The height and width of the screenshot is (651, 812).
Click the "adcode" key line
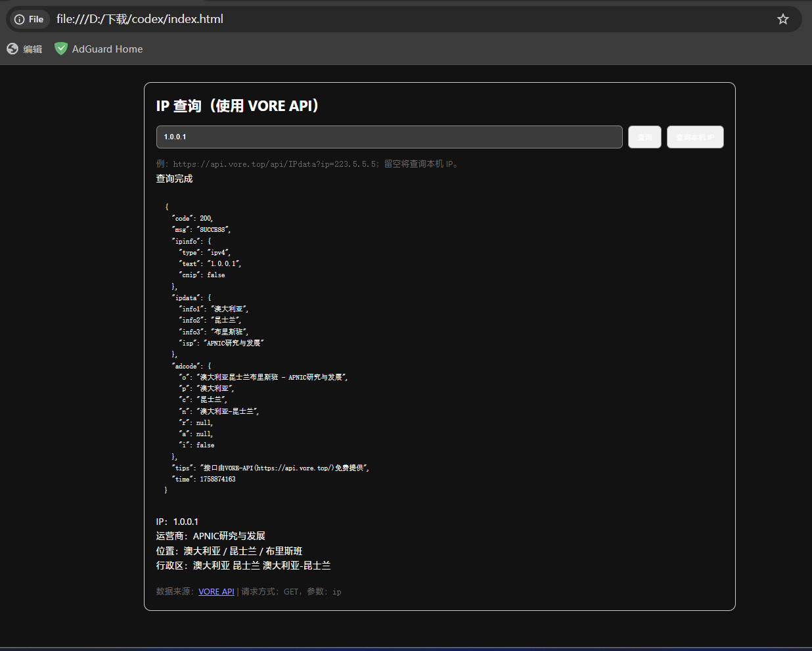click(x=191, y=366)
